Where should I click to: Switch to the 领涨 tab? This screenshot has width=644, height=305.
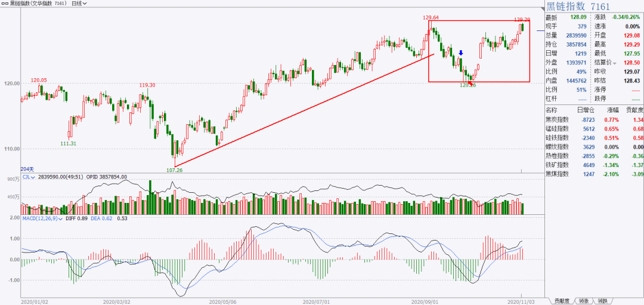[x=583, y=301]
